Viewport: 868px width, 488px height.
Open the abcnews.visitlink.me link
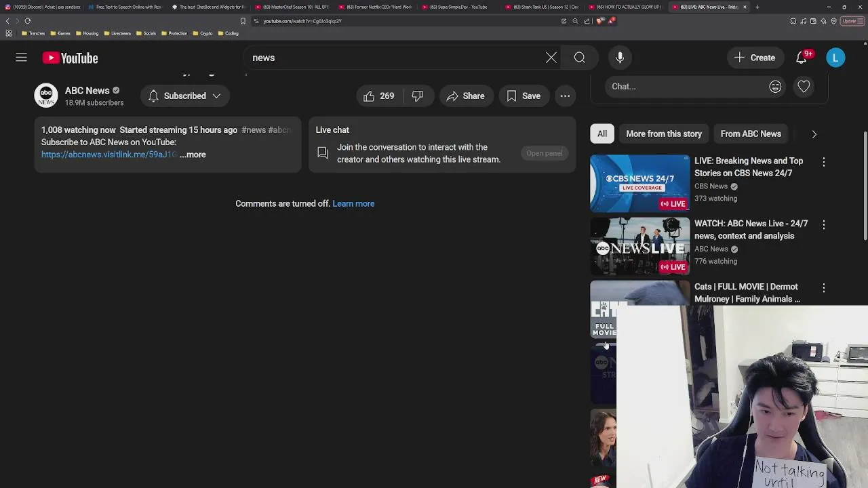109,155
